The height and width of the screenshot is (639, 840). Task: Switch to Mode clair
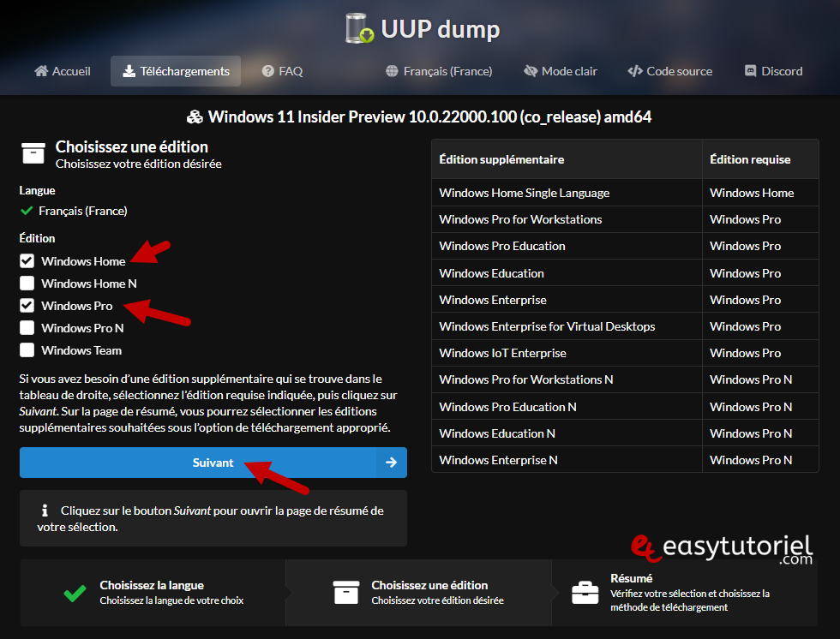561,71
